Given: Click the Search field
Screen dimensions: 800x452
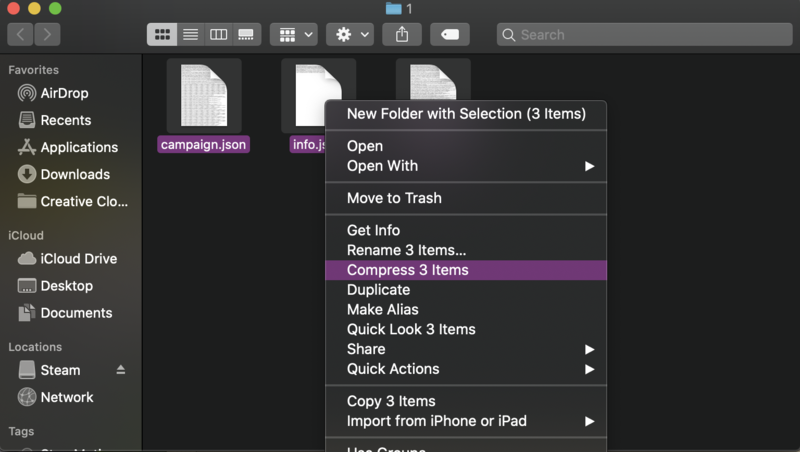Looking at the screenshot, I should 645,35.
